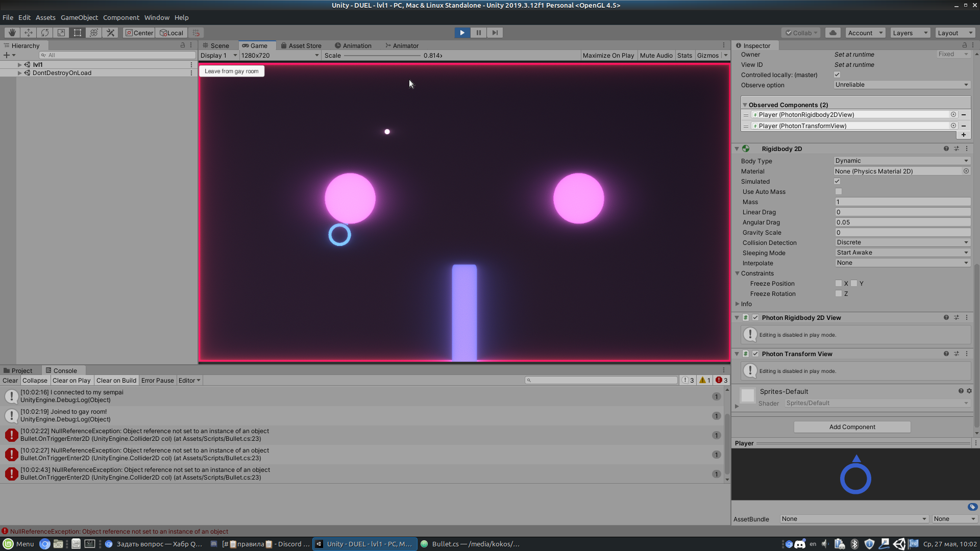Open Collision Detection dropdown
Image resolution: width=980 pixels, height=551 pixels.
[x=902, y=242]
